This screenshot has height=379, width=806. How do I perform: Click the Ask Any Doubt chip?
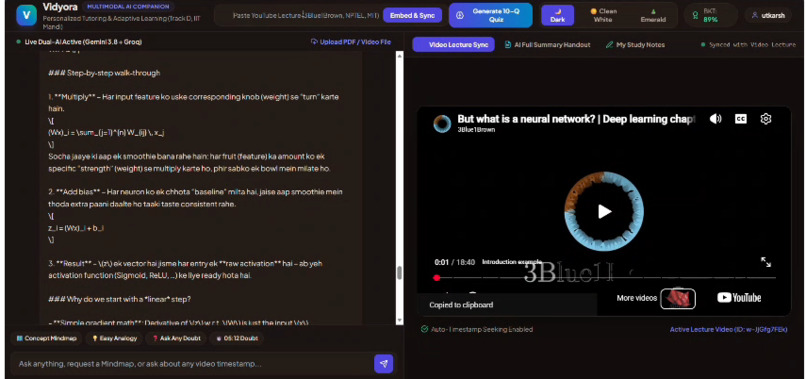pos(176,338)
